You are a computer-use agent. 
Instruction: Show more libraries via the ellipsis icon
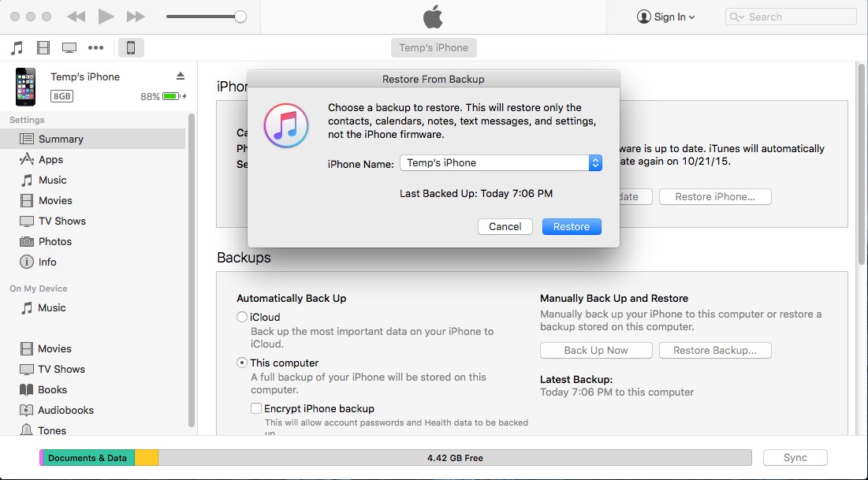tap(95, 47)
